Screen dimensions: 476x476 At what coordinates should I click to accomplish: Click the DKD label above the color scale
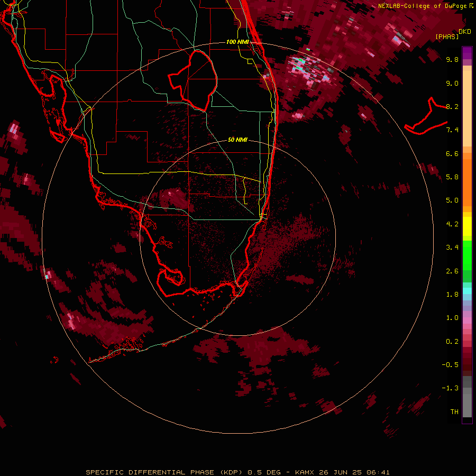coord(465,32)
